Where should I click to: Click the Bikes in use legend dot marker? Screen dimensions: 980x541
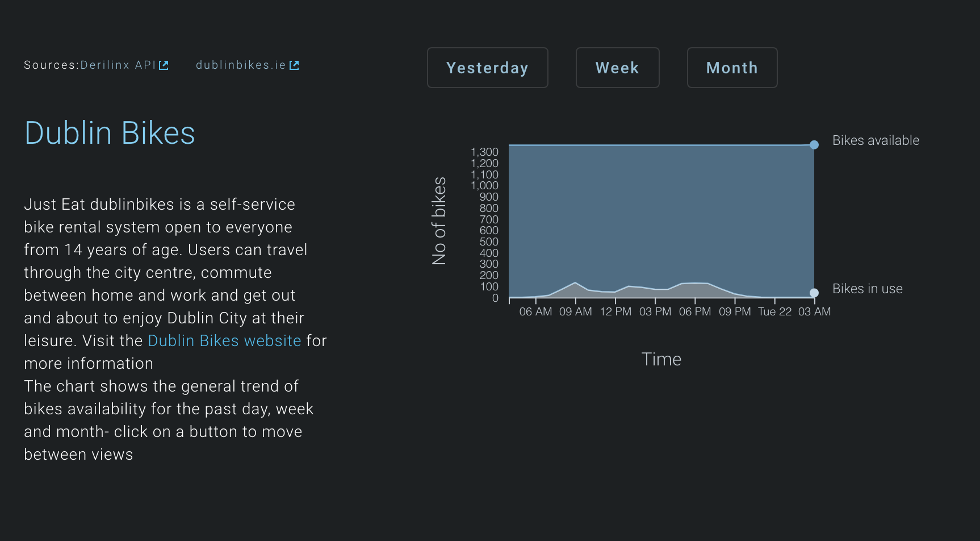click(x=814, y=293)
